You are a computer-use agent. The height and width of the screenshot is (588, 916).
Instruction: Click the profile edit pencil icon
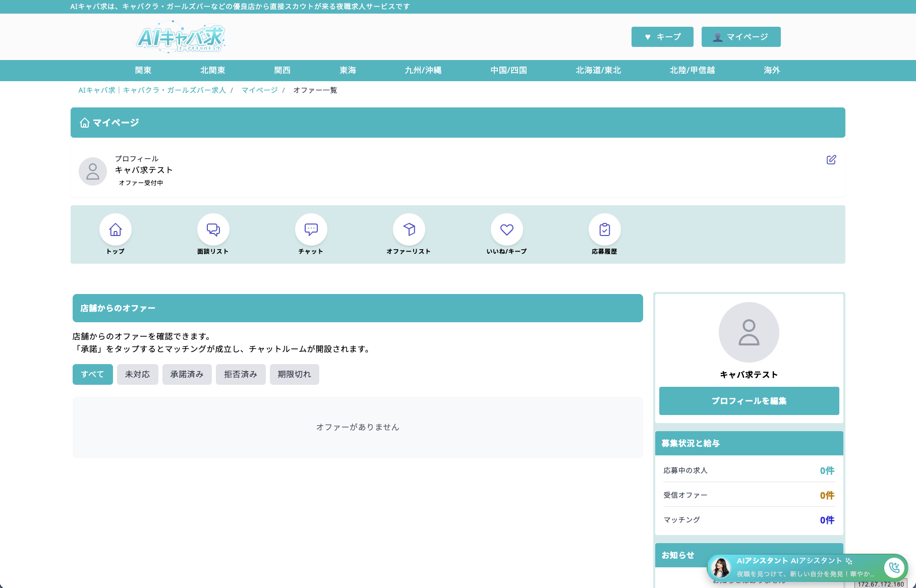(831, 160)
